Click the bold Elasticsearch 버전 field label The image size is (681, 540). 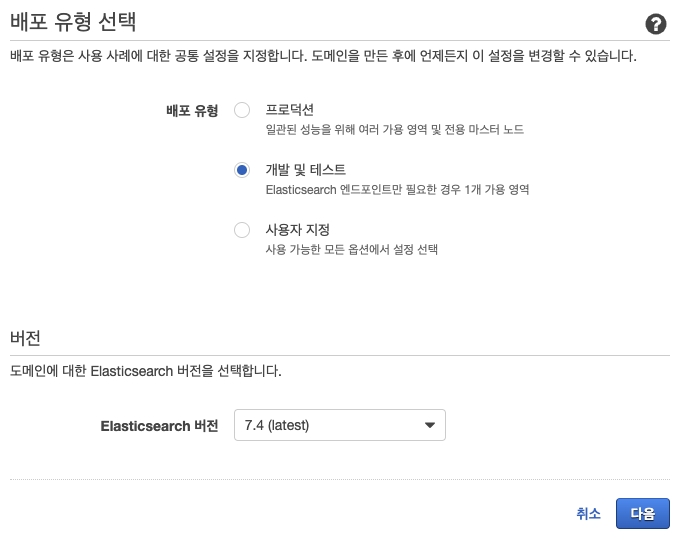tap(159, 426)
